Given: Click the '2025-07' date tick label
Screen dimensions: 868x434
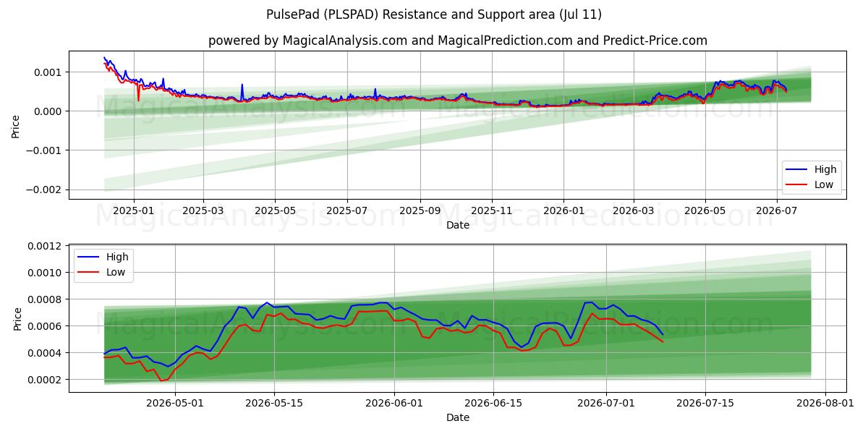Looking at the screenshot, I should [x=347, y=210].
